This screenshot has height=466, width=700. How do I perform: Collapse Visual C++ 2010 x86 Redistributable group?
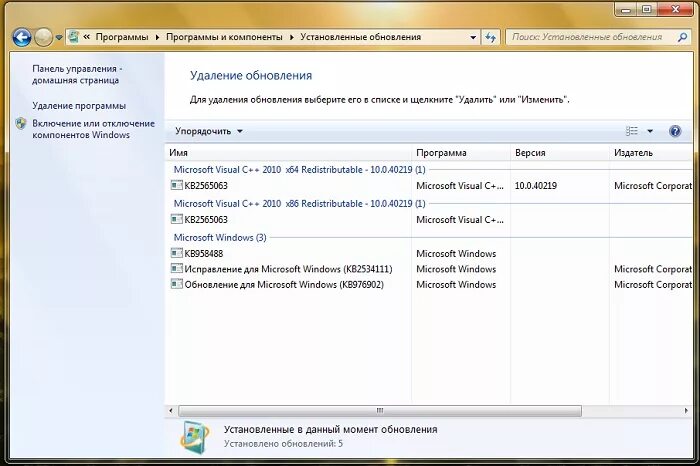coord(299,204)
